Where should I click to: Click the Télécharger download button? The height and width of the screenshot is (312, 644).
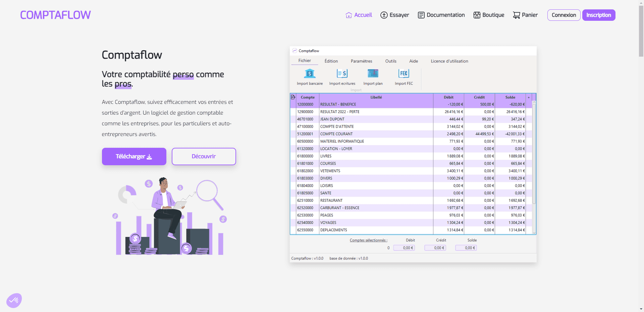coord(134,157)
